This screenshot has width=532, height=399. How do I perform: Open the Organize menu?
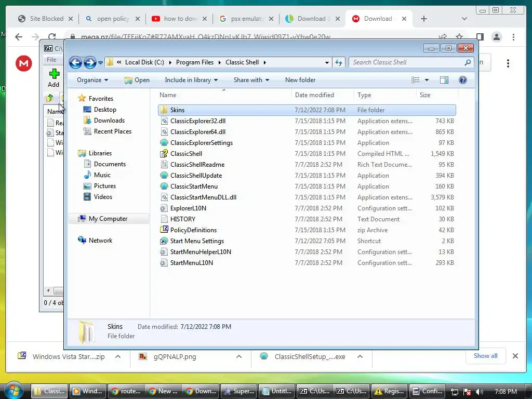[x=92, y=80]
